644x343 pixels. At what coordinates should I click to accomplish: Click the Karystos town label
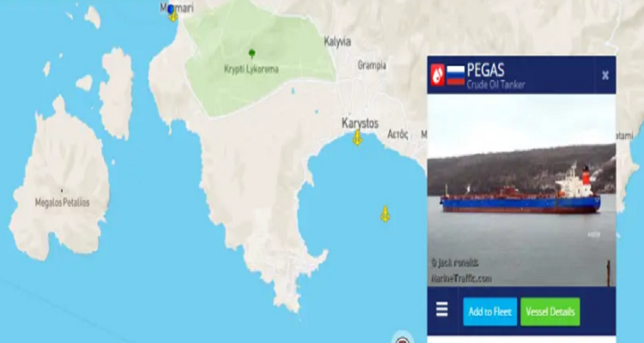(360, 123)
